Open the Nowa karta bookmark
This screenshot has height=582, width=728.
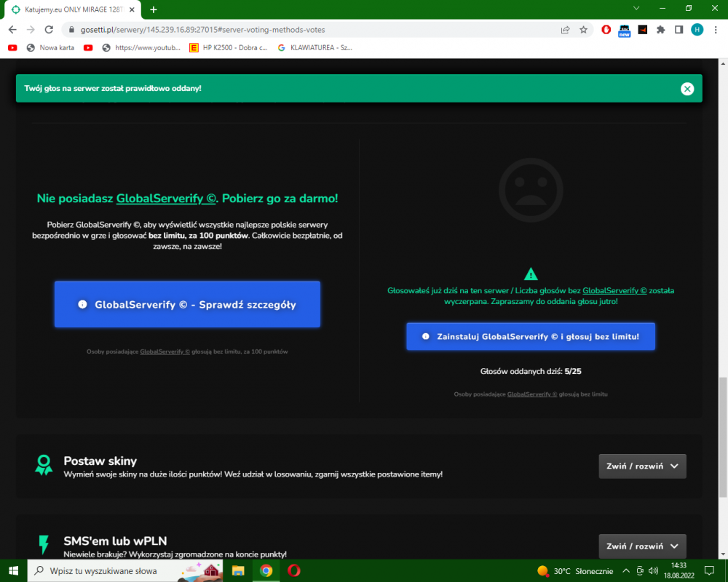pos(51,47)
